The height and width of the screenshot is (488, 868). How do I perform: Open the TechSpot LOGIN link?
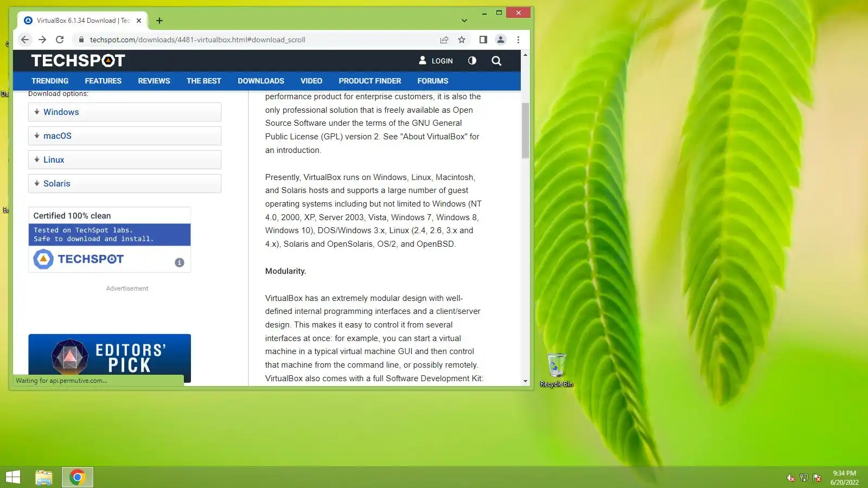coord(436,61)
